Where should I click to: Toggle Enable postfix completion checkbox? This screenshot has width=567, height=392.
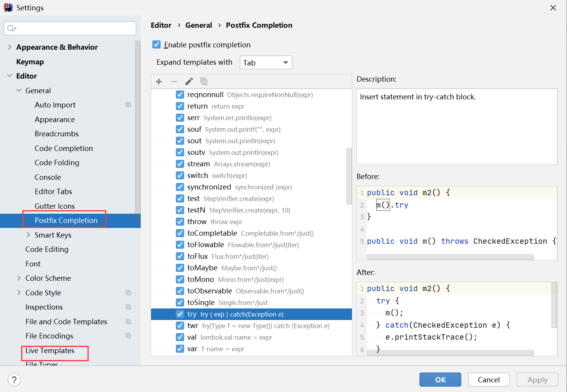156,45
